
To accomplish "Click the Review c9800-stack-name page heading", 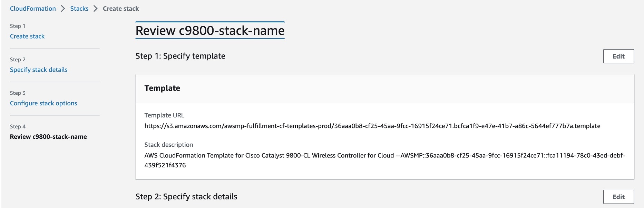I will 210,31.
